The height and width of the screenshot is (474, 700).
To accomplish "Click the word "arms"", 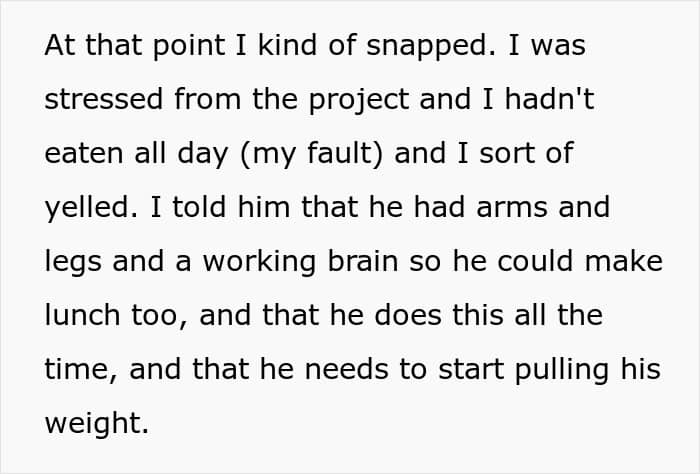I will pos(512,208).
